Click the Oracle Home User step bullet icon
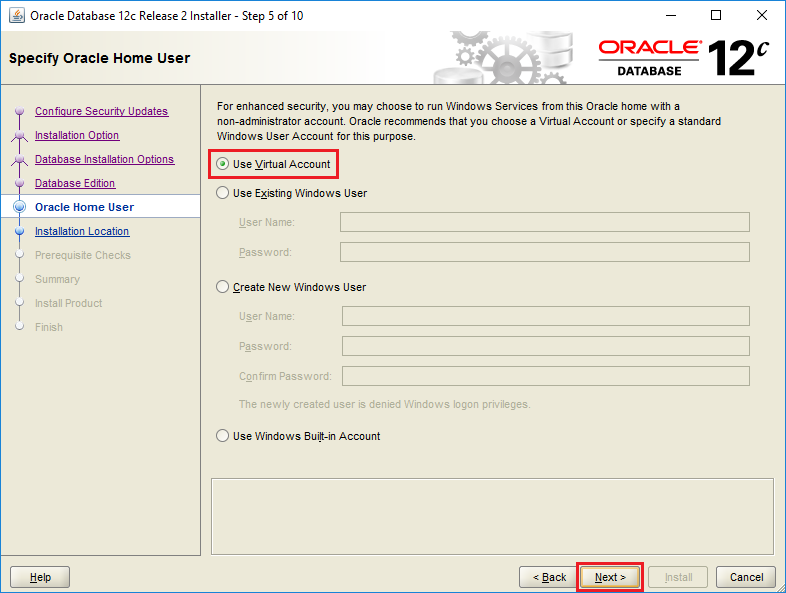Image resolution: width=786 pixels, height=593 pixels. click(20, 207)
